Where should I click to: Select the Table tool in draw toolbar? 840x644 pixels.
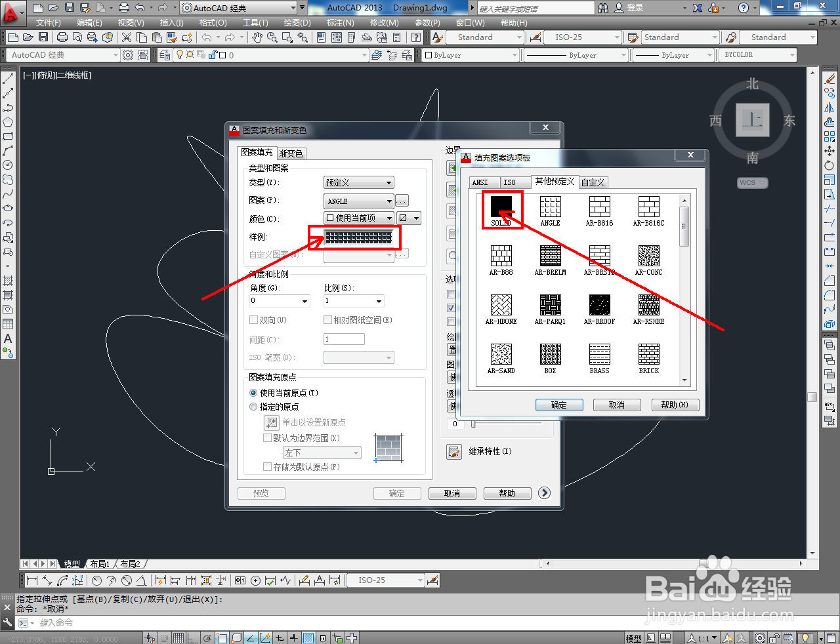click(8, 324)
